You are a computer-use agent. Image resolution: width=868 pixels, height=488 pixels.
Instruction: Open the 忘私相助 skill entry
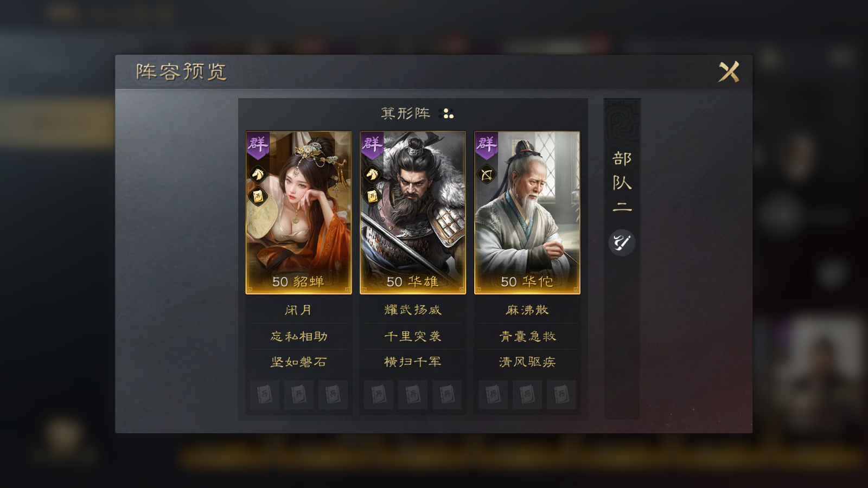[299, 336]
